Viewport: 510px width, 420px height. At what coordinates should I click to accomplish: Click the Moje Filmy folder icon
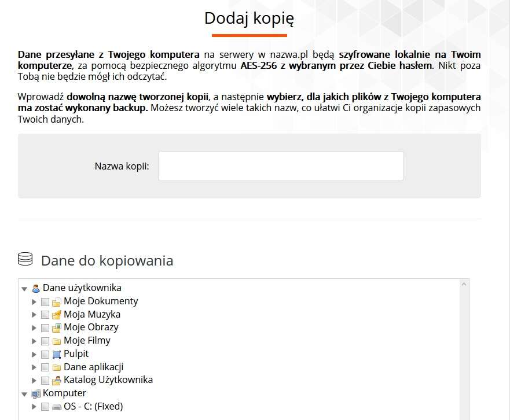click(x=56, y=341)
